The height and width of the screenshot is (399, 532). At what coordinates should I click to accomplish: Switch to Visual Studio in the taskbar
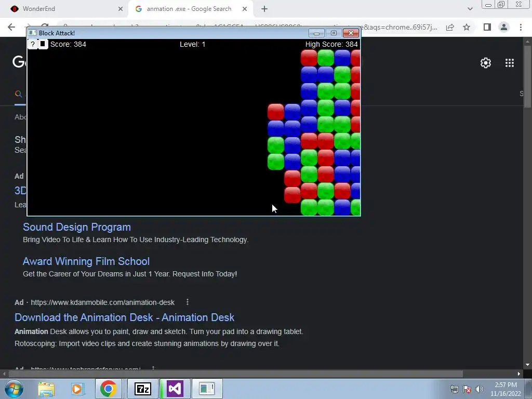pos(175,389)
